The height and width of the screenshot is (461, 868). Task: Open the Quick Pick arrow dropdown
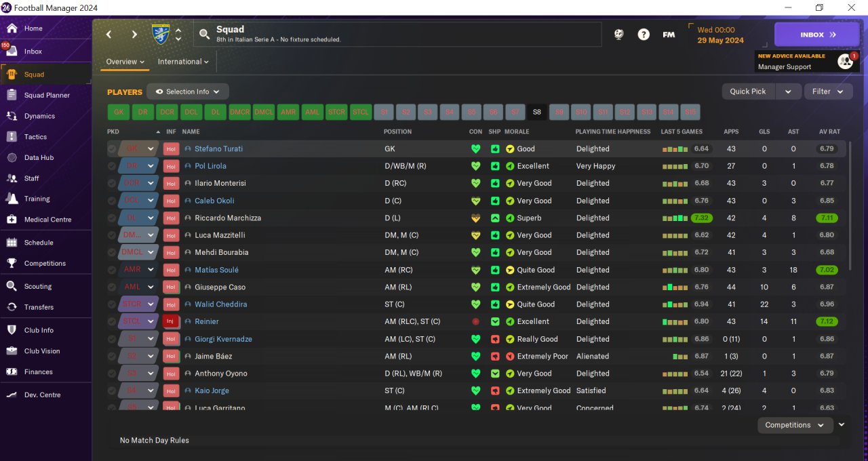788,92
